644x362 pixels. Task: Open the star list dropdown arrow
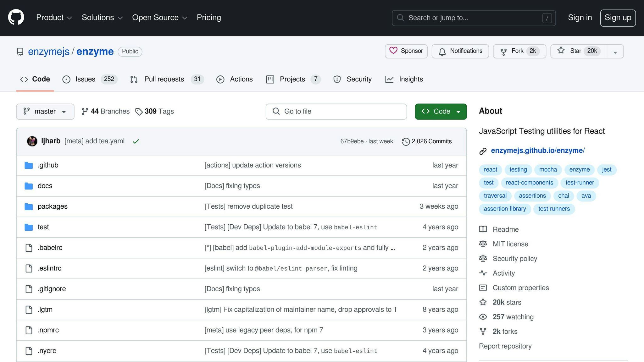615,52
